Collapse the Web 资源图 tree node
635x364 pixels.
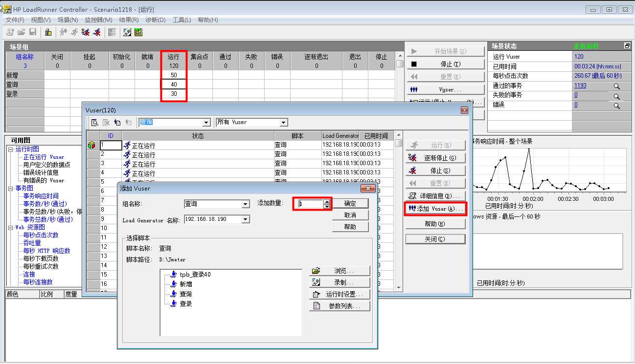pyautogui.click(x=10, y=227)
